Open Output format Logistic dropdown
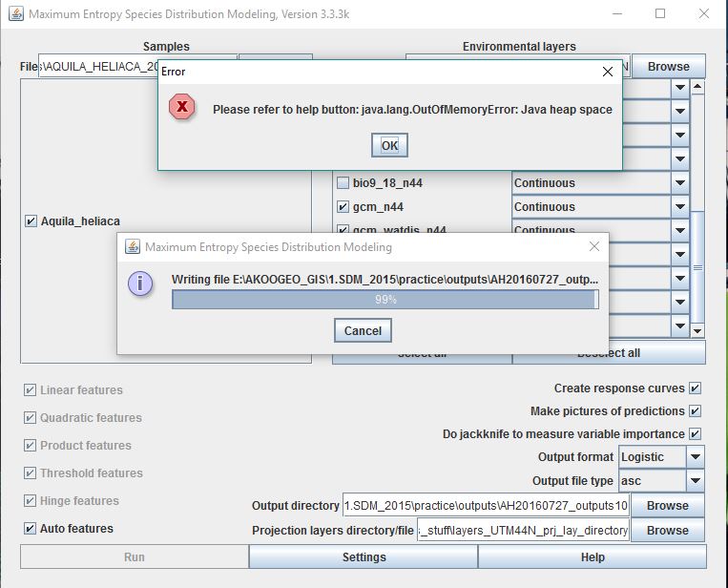Viewport: 728px width, 588px height. [695, 457]
